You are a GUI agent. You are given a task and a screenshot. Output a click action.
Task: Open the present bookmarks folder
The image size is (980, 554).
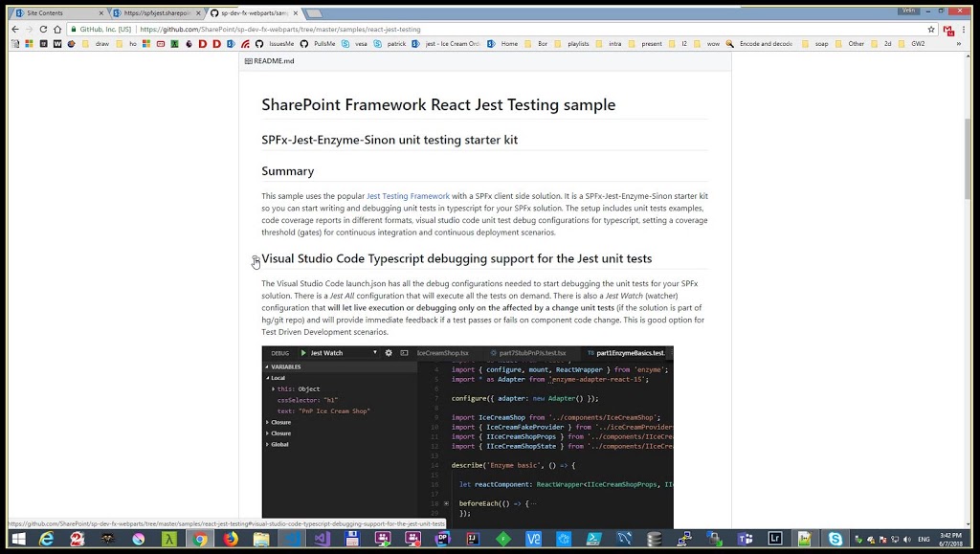645,44
